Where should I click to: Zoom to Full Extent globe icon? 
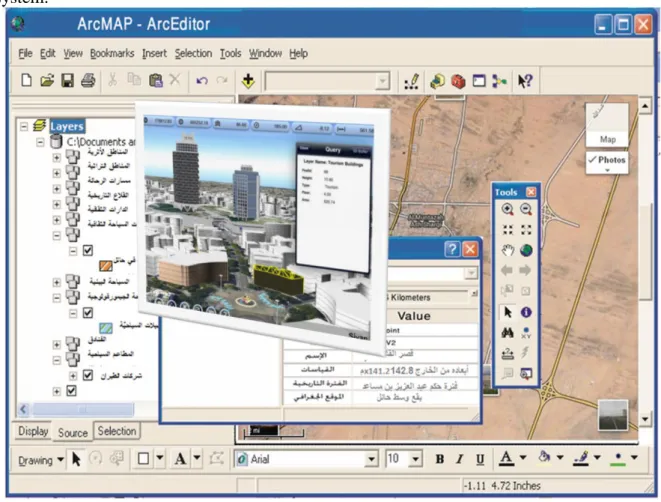coord(526,250)
